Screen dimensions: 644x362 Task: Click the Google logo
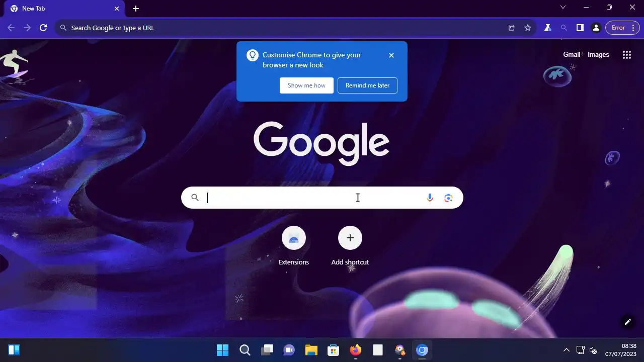321,143
